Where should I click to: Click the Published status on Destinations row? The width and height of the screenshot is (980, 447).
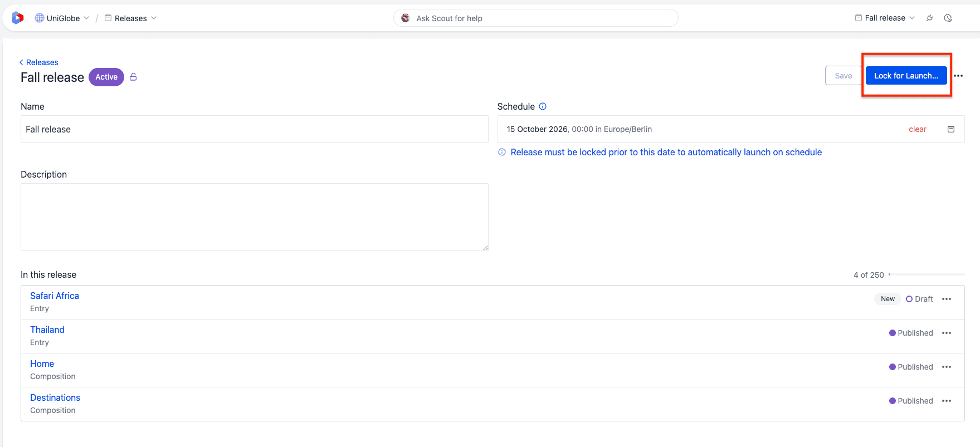911,401
